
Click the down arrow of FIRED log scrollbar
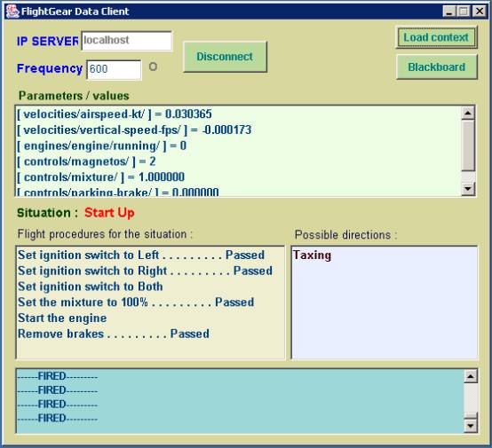pyautogui.click(x=471, y=426)
